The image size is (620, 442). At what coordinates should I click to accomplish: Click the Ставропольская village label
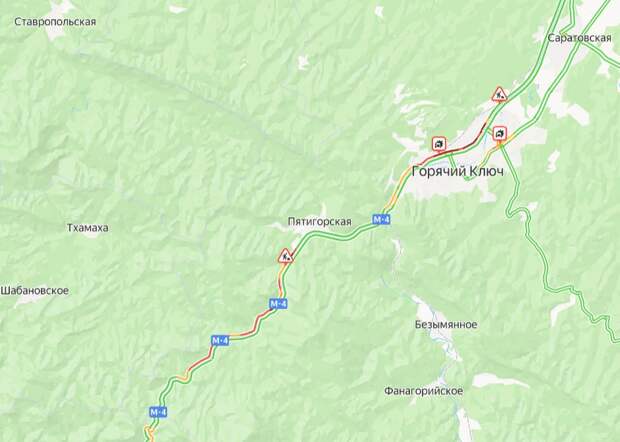(55, 22)
